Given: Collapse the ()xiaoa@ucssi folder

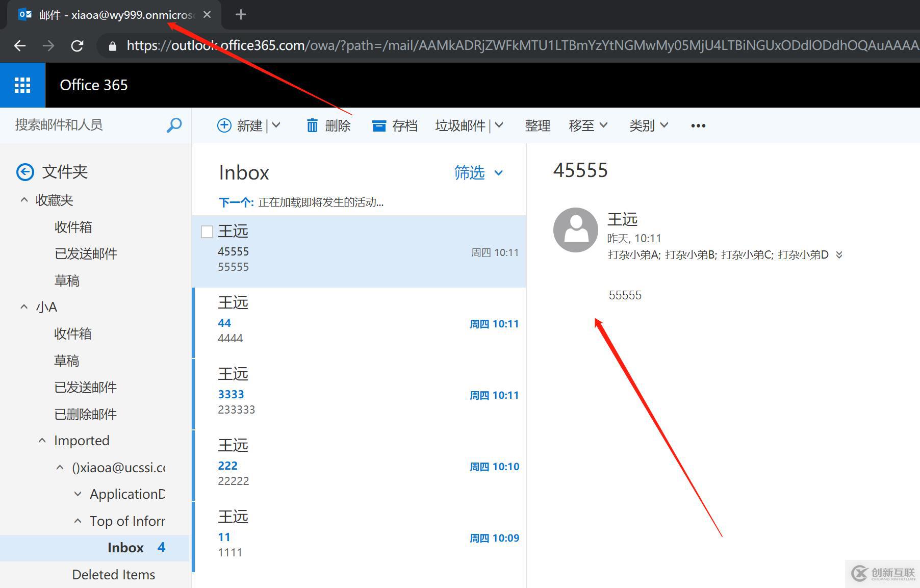Looking at the screenshot, I should 60,468.
